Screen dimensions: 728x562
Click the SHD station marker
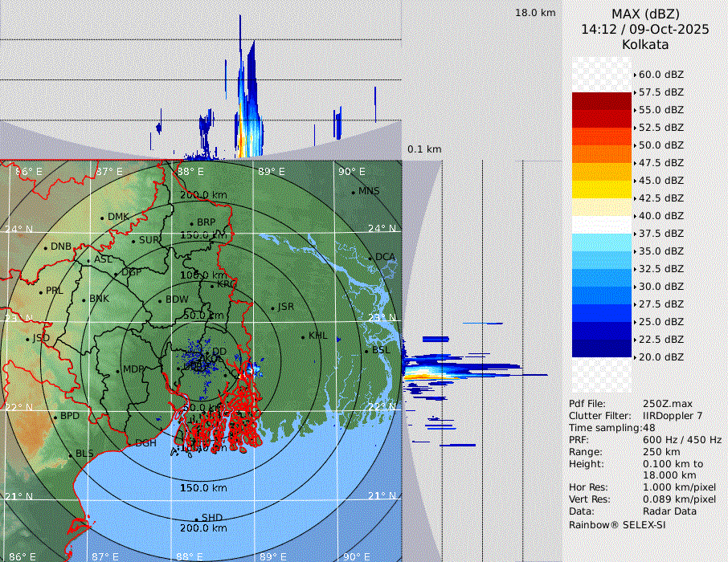tap(196, 519)
